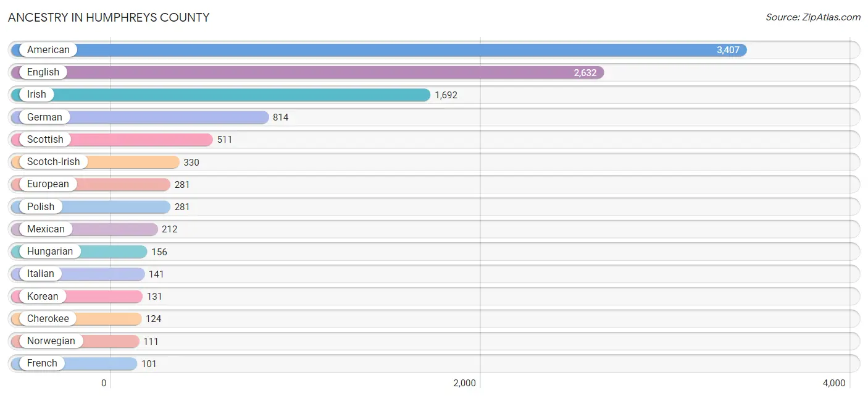
Task: Click the chart title 'Ancestry in Humphreys County'
Action: 109,17
